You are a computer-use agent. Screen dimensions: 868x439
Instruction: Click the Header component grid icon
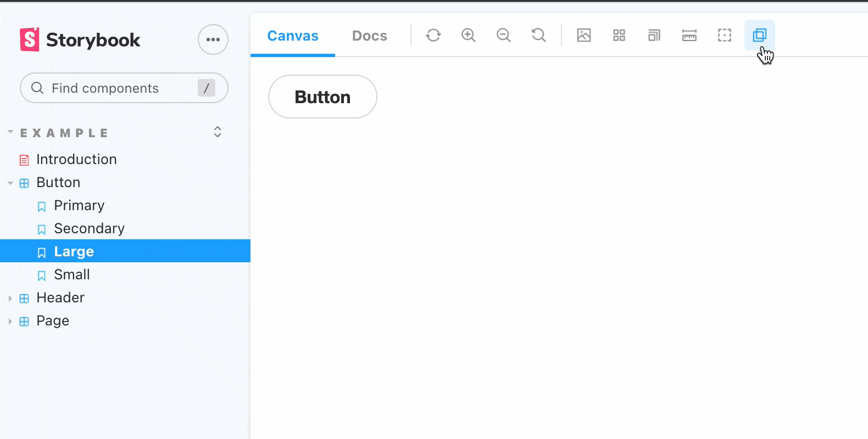click(x=24, y=299)
